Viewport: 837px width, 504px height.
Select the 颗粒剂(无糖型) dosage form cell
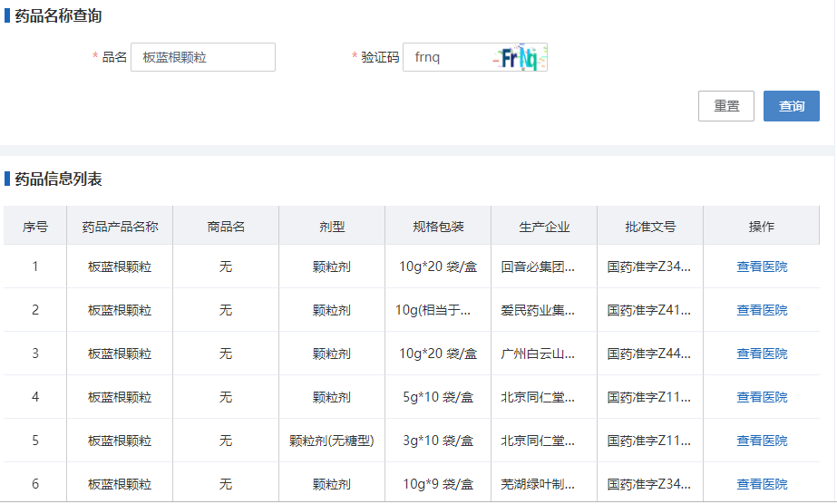coord(332,441)
